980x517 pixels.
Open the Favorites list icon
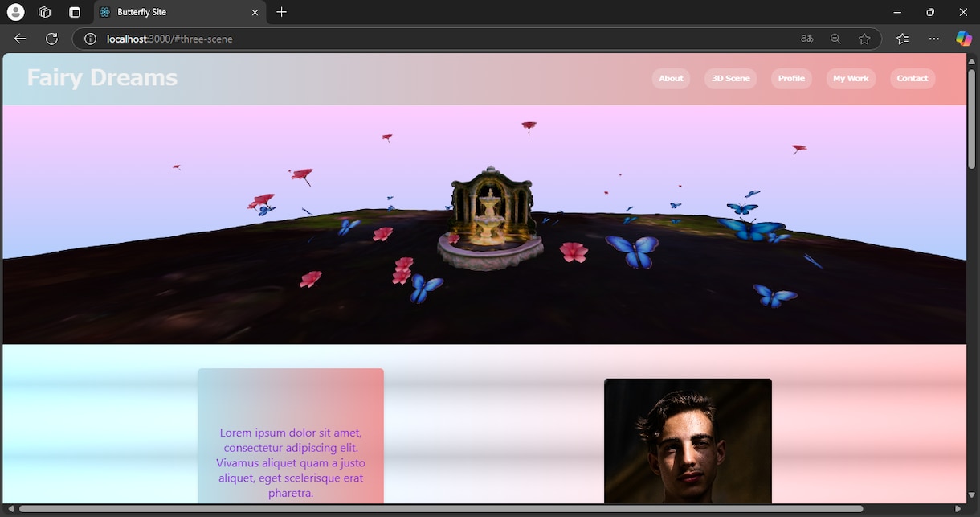pyautogui.click(x=902, y=38)
